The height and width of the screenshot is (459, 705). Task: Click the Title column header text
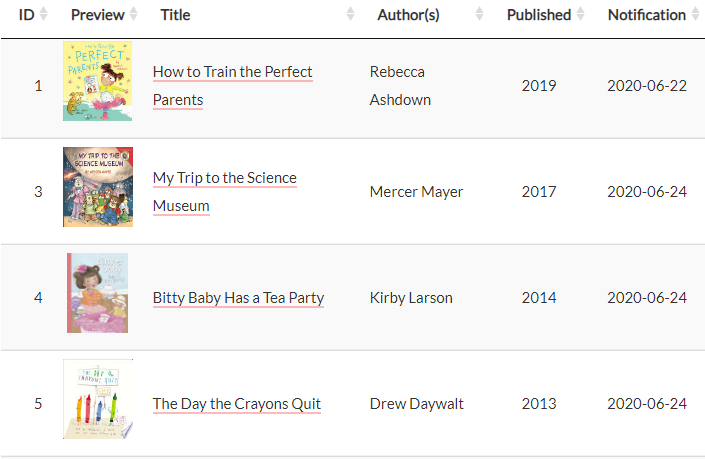pos(175,15)
